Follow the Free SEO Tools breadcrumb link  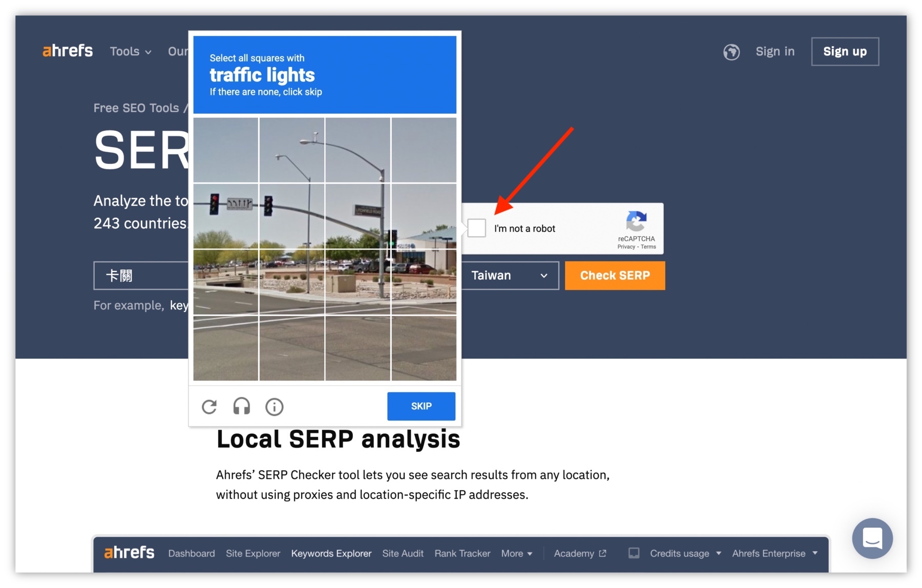(136, 108)
